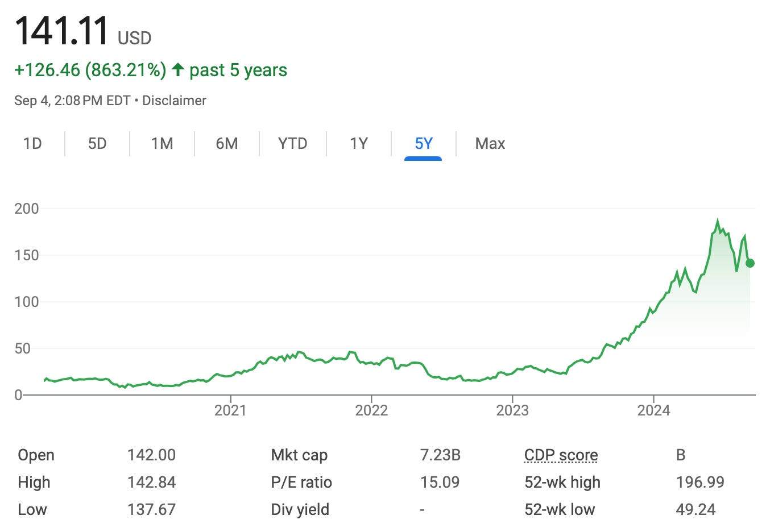Click the 100 y-axis label
Image resolution: width=770 pixels, height=532 pixels.
click(27, 302)
